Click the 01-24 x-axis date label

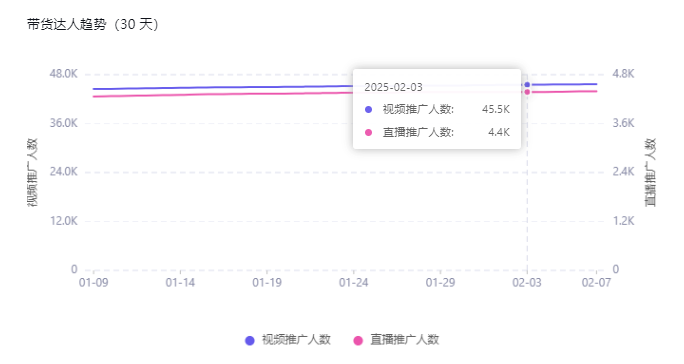click(x=354, y=283)
